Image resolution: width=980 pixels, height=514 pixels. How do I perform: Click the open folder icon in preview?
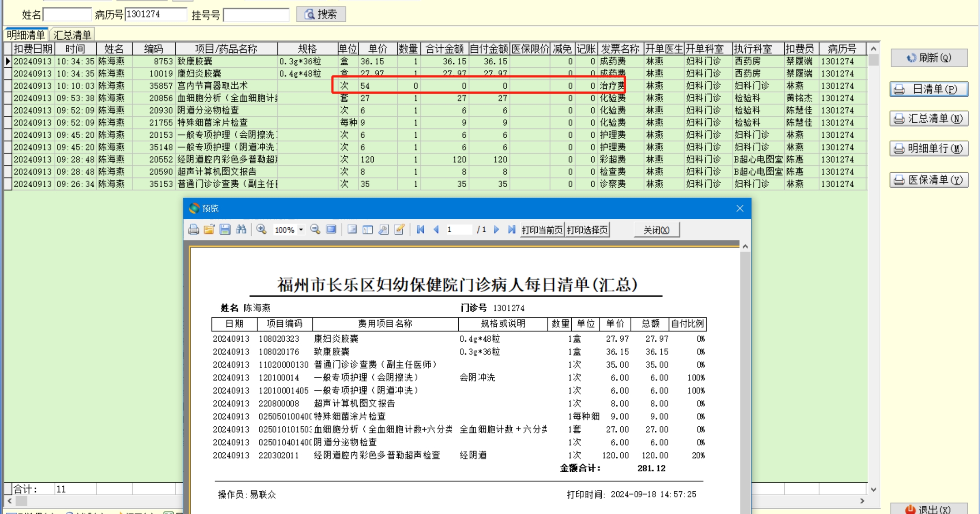(x=209, y=230)
